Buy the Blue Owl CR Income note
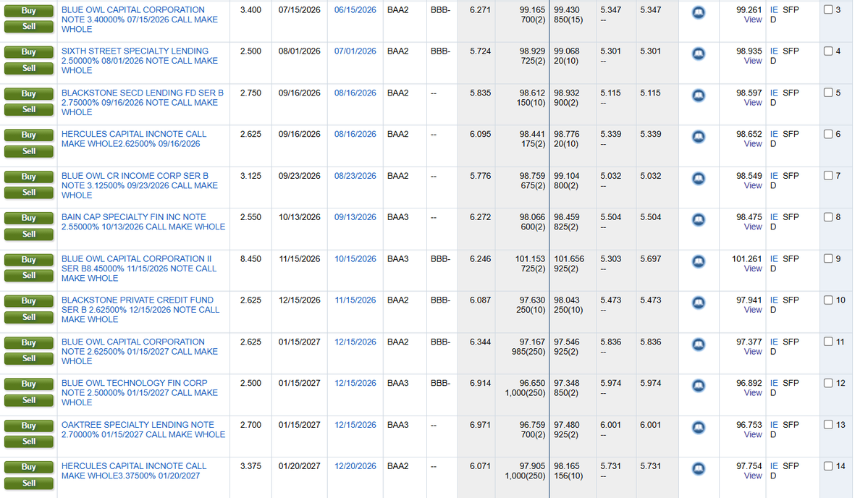This screenshot has width=868, height=498. pyautogui.click(x=29, y=177)
